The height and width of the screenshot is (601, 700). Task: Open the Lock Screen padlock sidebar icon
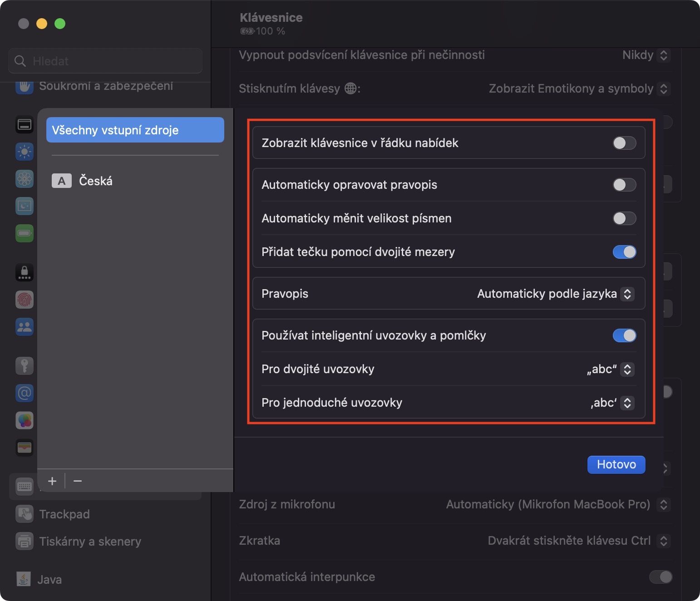[25, 272]
